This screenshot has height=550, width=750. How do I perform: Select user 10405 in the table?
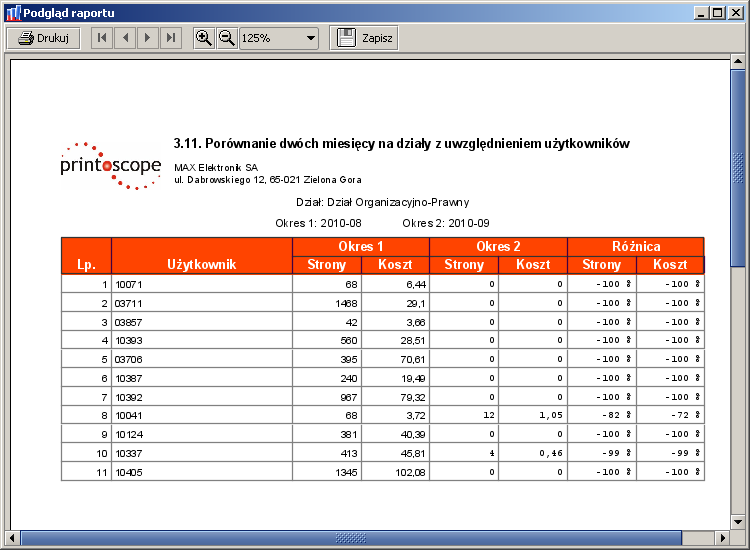click(129, 473)
